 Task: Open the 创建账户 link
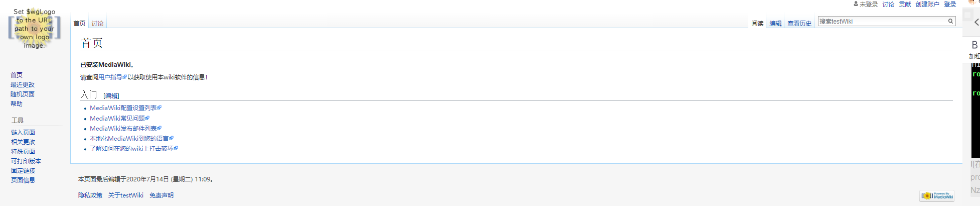(x=927, y=5)
